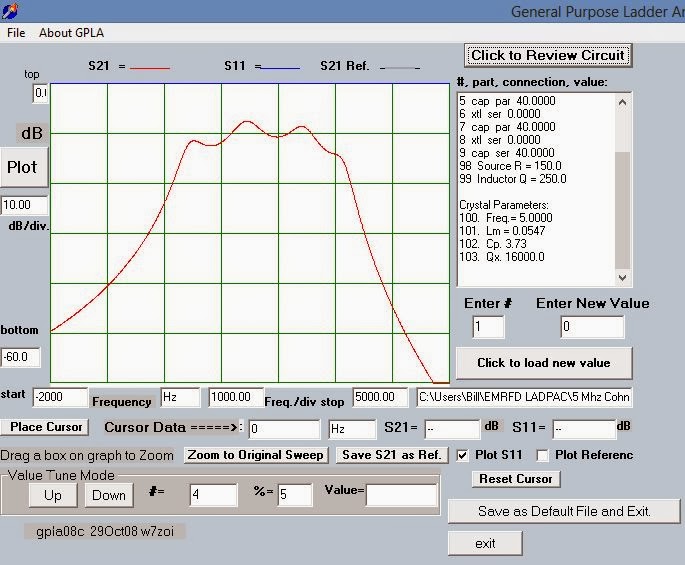Enable the Plot Reference checkbox
This screenshot has width=685, height=565.
tap(543, 455)
